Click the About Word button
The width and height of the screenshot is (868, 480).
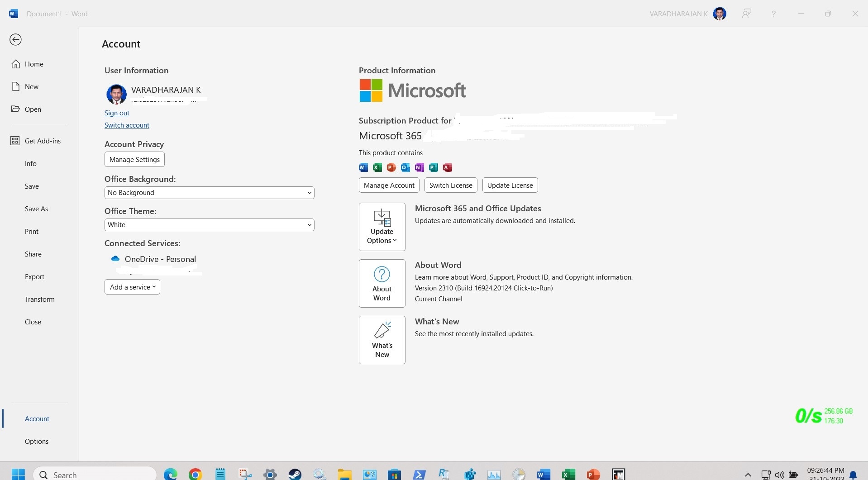pyautogui.click(x=382, y=284)
